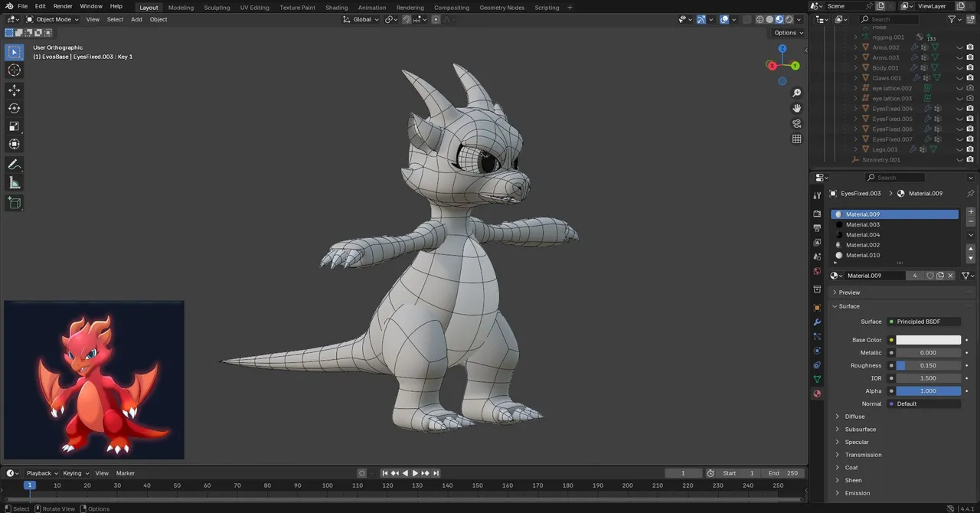980x513 pixels.
Task: Open the Particles properties tab
Action: point(817,337)
